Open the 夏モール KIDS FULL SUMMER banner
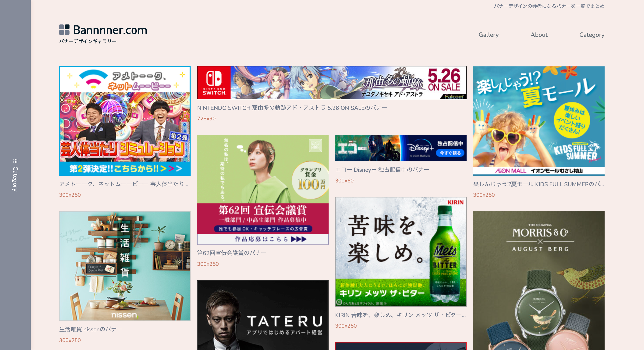 coord(538,121)
